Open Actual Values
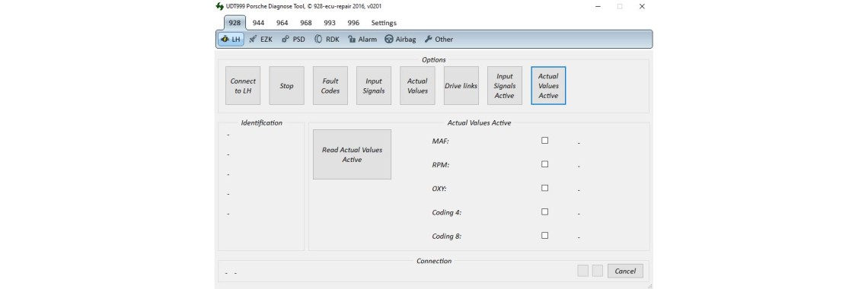Viewport: 868px width, 289px height. pos(417,86)
